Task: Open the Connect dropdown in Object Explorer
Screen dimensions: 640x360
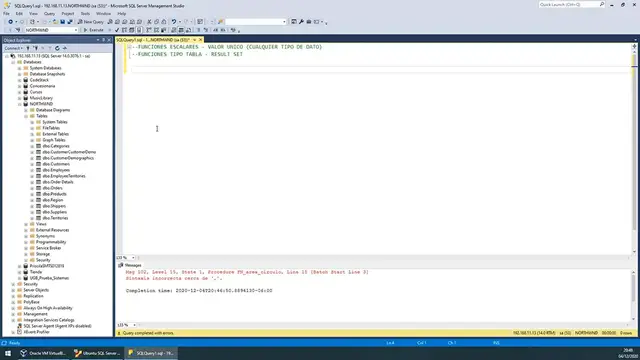Action: click(x=13, y=48)
